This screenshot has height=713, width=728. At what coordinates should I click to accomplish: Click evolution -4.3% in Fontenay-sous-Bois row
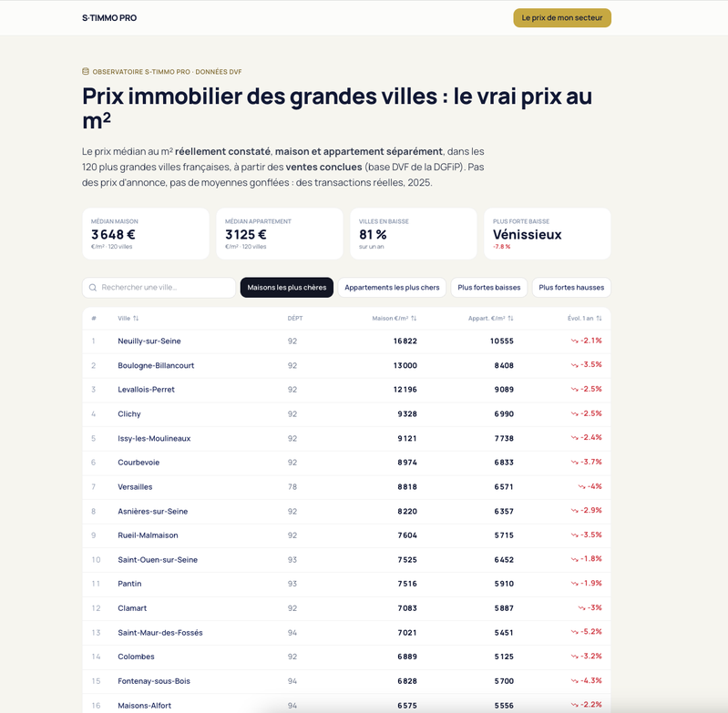coord(591,680)
